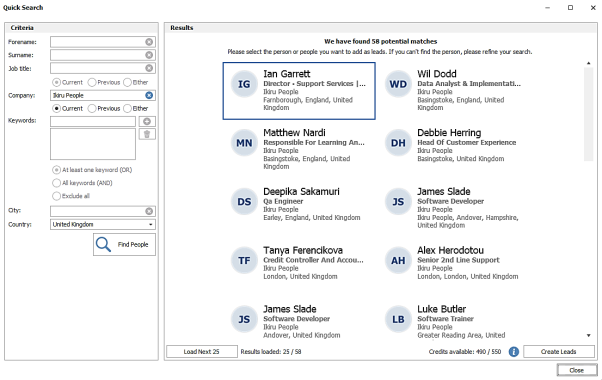Clear the City field
The height and width of the screenshot is (380, 602).
(x=149, y=211)
